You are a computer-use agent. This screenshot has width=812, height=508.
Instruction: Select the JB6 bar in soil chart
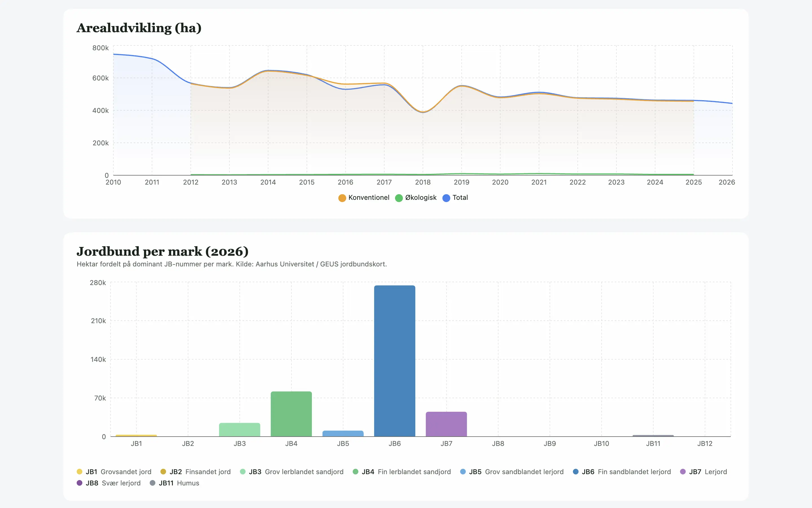[x=395, y=361]
